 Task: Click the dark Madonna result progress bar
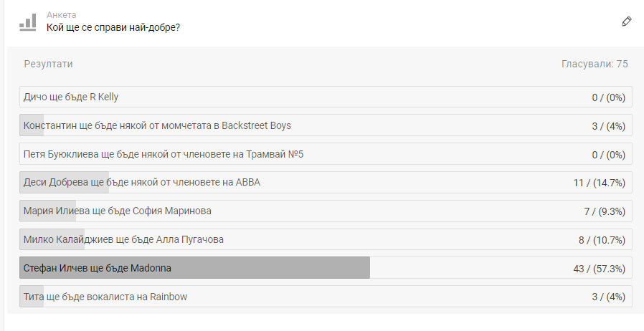pos(194,268)
